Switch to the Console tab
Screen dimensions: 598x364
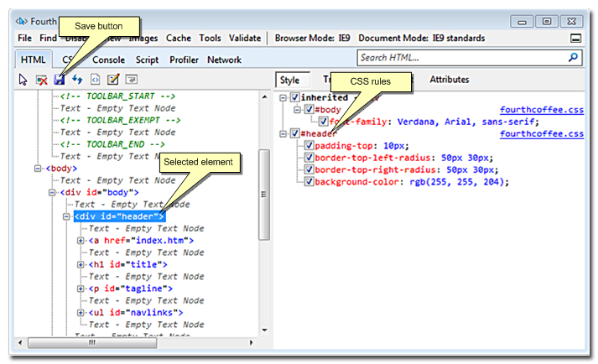tap(109, 60)
